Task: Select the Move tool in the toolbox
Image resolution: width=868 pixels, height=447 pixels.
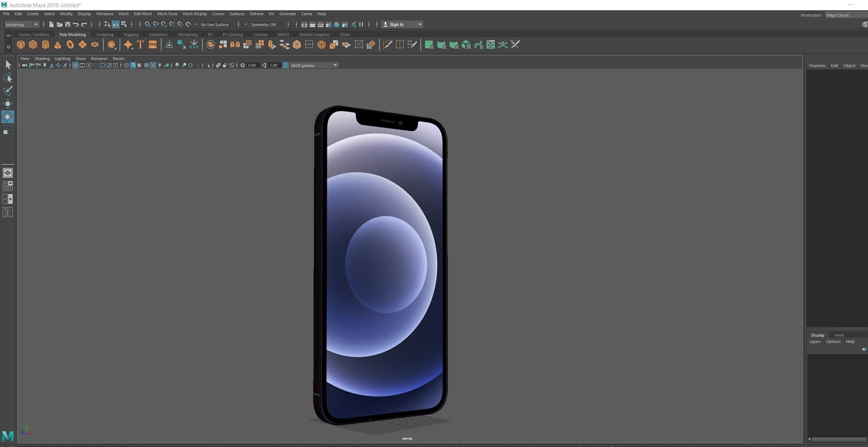Action: click(8, 104)
